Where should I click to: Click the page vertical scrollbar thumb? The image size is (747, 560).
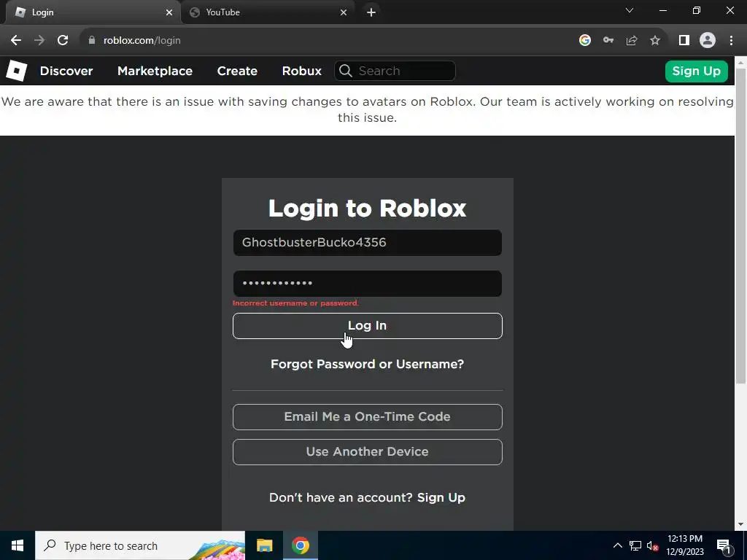point(741,225)
